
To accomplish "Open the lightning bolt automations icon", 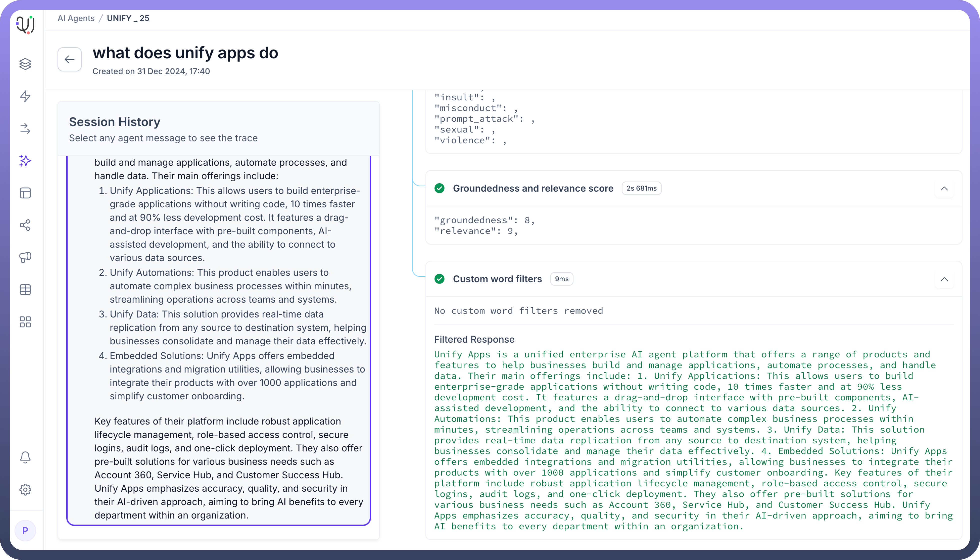I will 25,96.
